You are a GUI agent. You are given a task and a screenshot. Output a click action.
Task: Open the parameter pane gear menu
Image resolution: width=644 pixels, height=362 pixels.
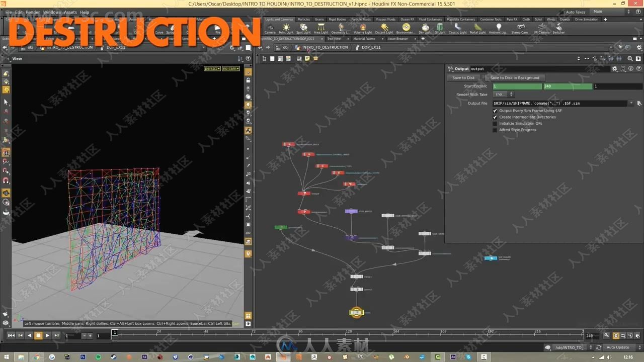point(614,69)
